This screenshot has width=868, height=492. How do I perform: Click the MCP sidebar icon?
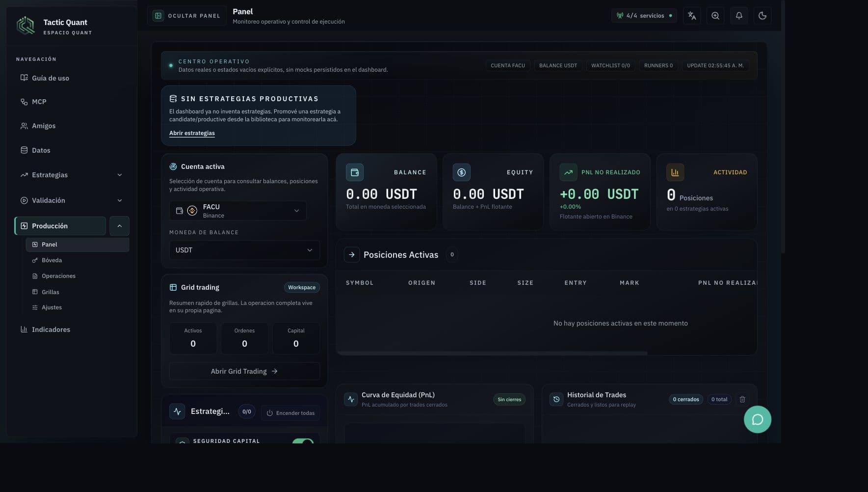[24, 102]
